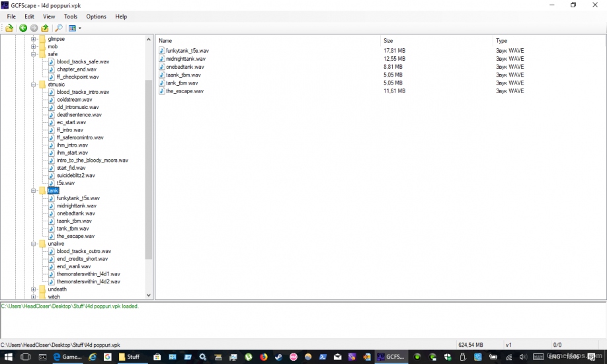
Task: Open the Tools menu
Action: click(x=71, y=17)
